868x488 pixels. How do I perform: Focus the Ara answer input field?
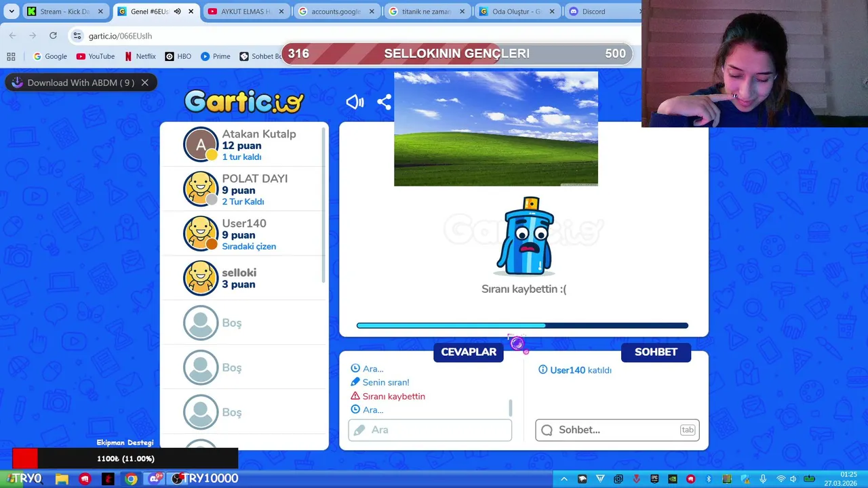click(430, 430)
